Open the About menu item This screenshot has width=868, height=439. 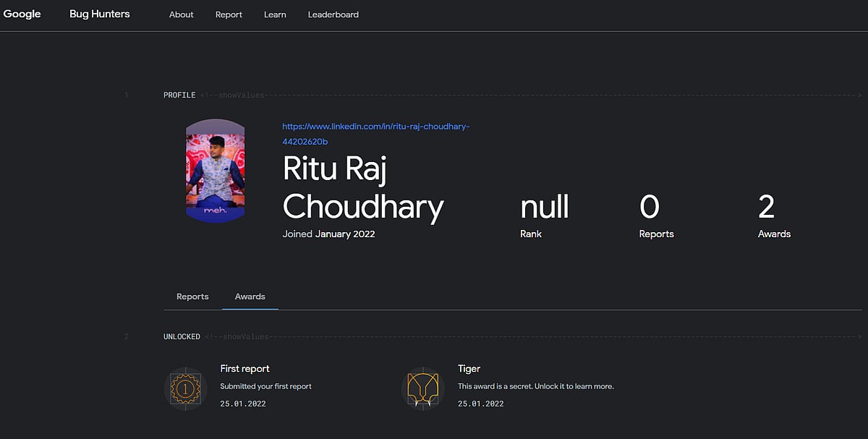click(x=182, y=14)
